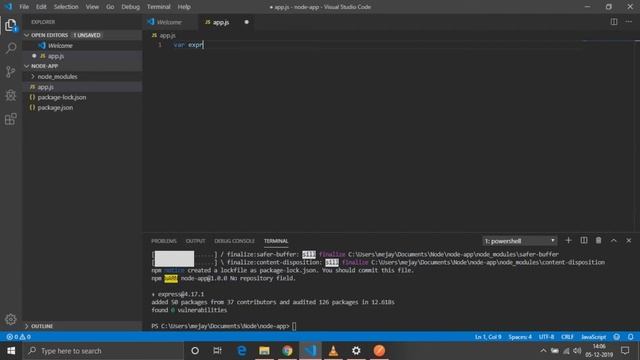The image size is (640, 360).
Task: Open VLC media player from taskbar
Action: pos(333,351)
